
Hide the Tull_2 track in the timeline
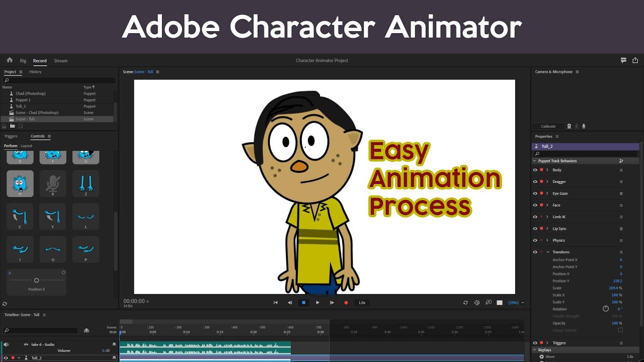[6, 358]
